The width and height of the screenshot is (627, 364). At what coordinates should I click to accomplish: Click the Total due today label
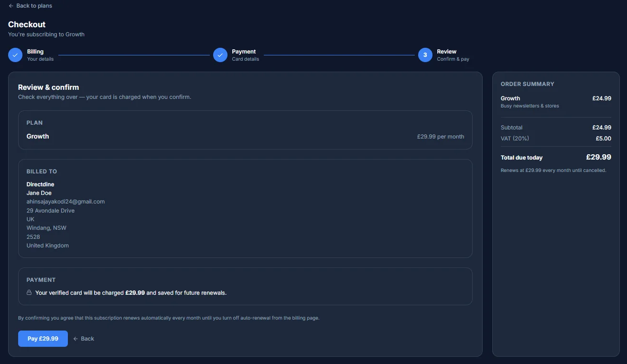point(522,158)
